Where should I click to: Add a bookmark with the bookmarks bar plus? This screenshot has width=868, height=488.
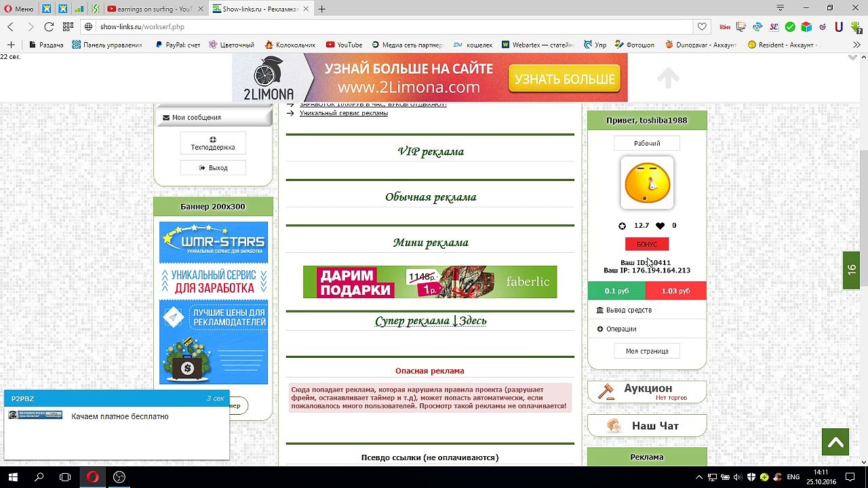click(11, 45)
